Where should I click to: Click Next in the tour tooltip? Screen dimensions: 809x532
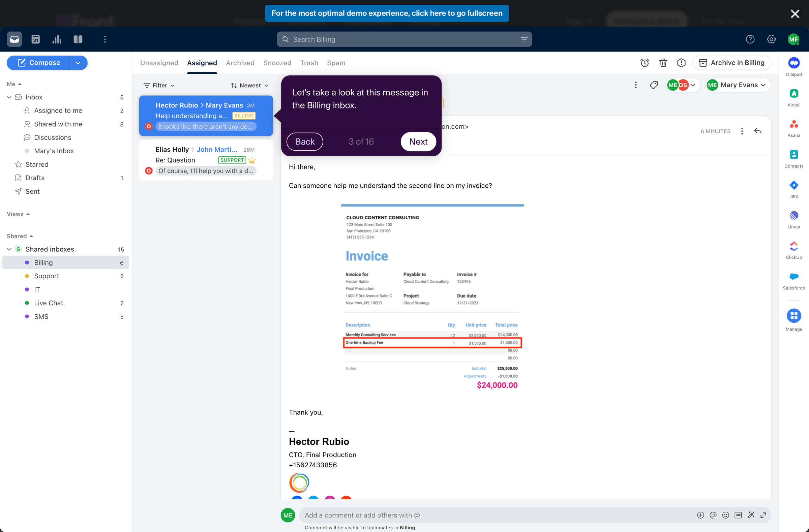(x=418, y=141)
